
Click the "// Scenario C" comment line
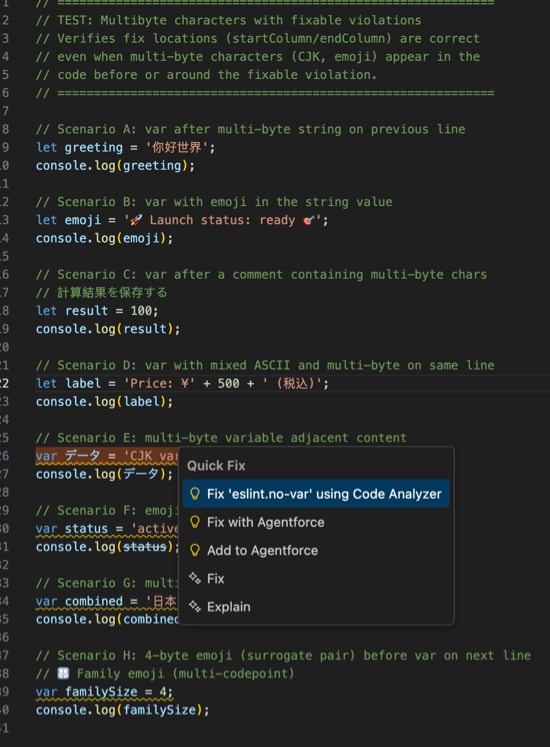click(261, 274)
